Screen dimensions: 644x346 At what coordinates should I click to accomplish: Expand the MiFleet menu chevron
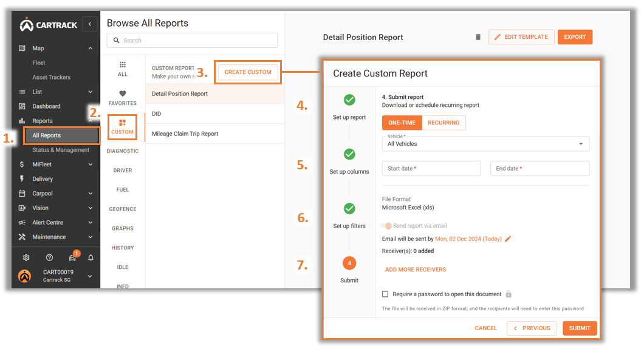pyautogui.click(x=91, y=164)
